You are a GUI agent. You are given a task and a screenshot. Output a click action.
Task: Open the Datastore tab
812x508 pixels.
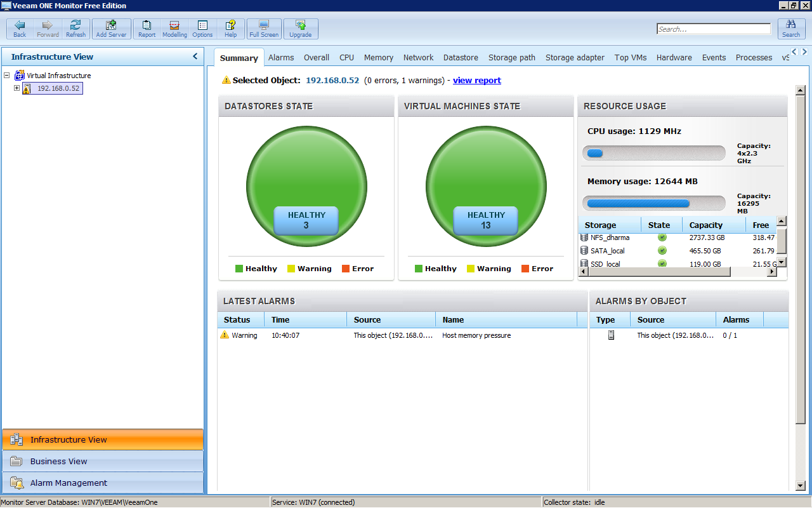point(461,57)
